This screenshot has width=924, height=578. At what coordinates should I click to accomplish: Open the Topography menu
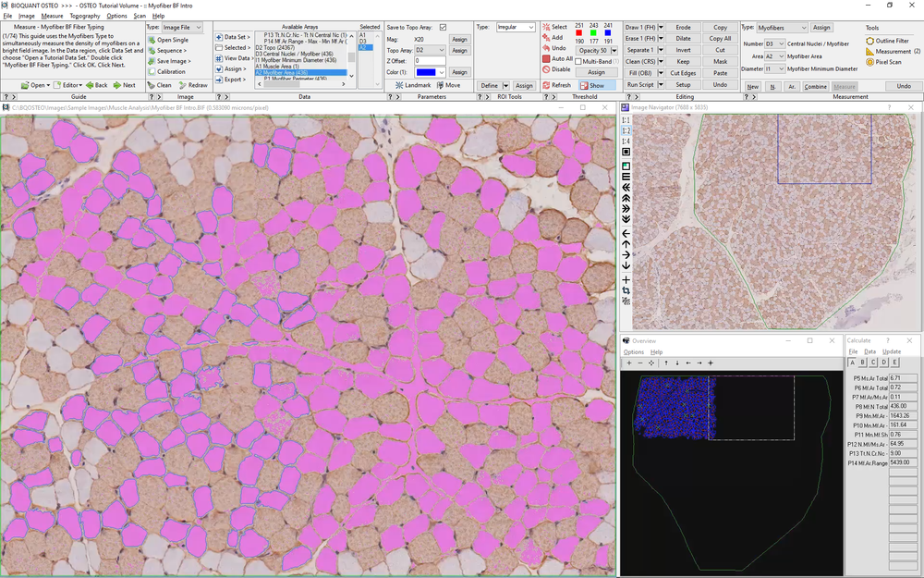pyautogui.click(x=85, y=16)
